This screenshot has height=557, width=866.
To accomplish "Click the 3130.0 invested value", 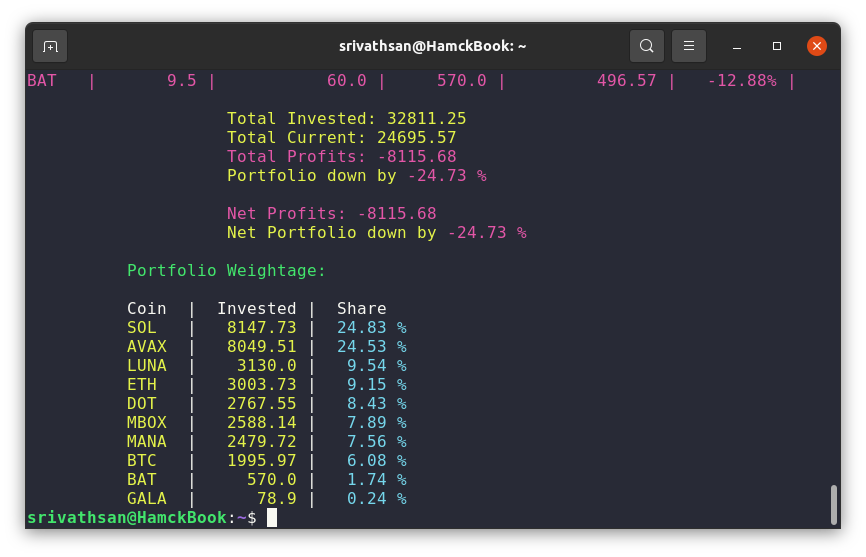I will pos(266,365).
